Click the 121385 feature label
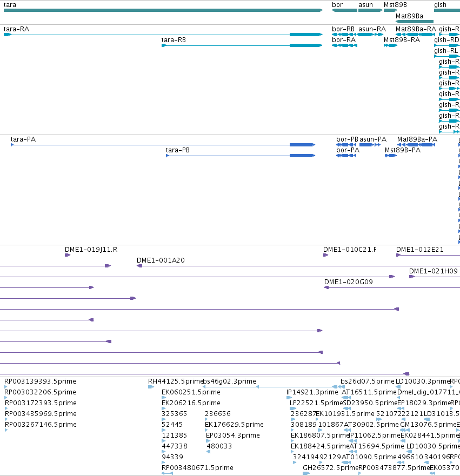 tap(174, 435)
